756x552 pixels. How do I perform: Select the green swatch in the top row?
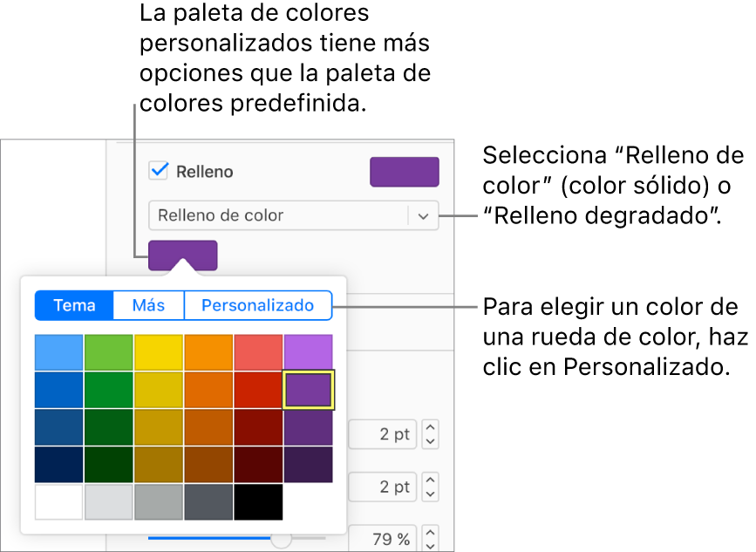pyautogui.click(x=108, y=351)
